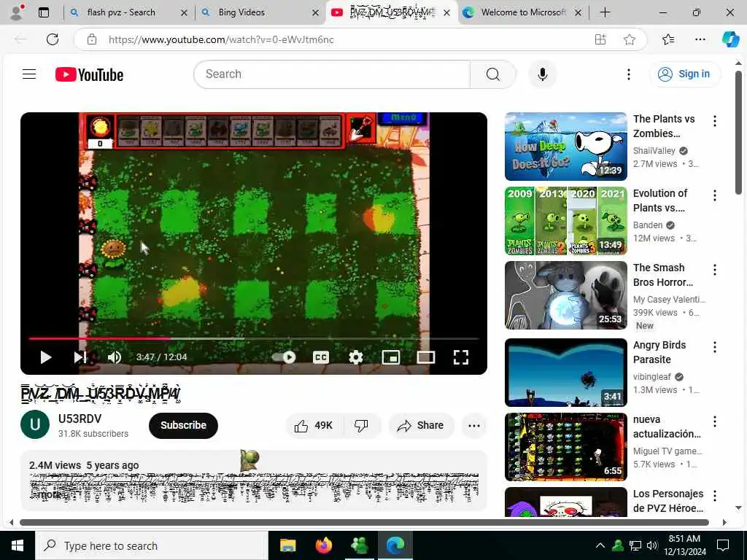Open 'Angry Birds Parasite' video title
Viewport: 747px width, 560px height.
(659, 352)
